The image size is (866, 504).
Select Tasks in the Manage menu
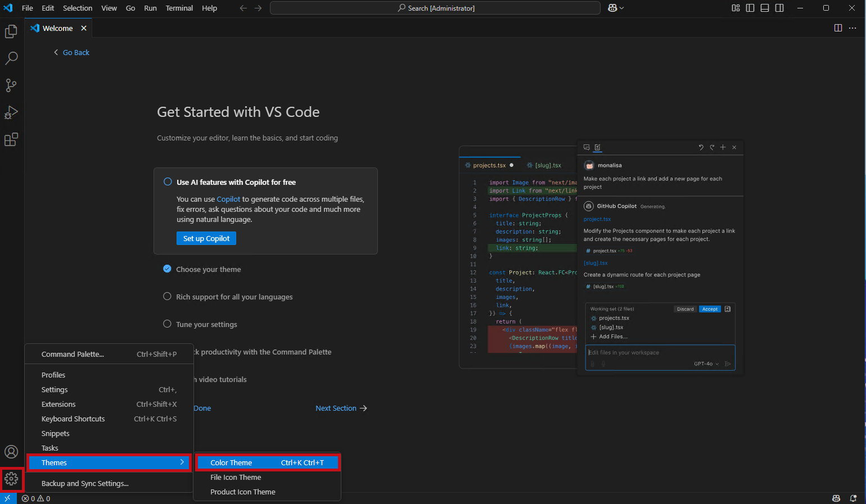pyautogui.click(x=109, y=448)
